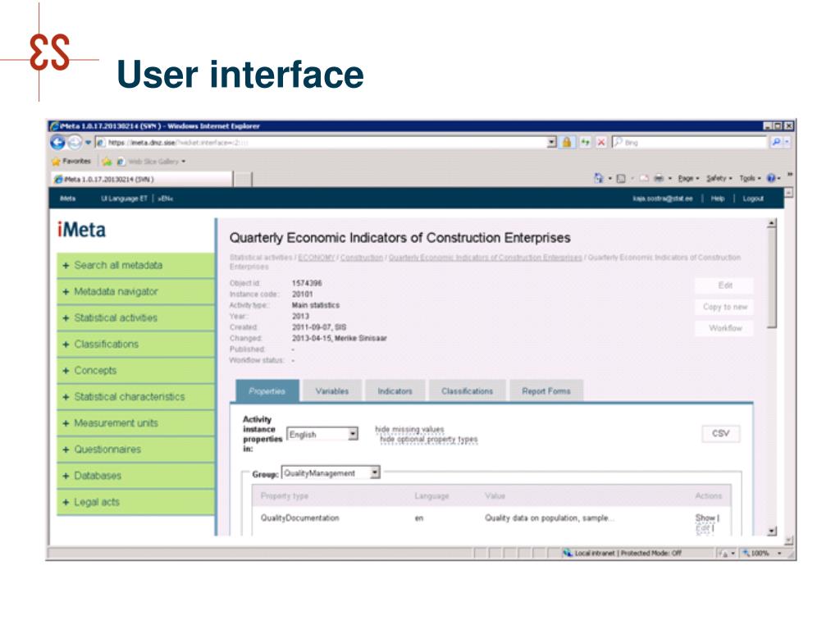Click the zoom level magnifier in status bar

click(746, 553)
